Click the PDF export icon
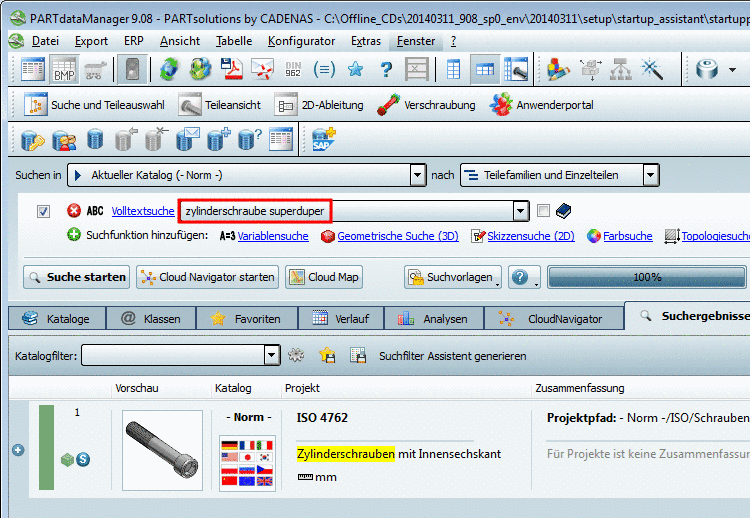This screenshot has width=750, height=518. (x=232, y=69)
